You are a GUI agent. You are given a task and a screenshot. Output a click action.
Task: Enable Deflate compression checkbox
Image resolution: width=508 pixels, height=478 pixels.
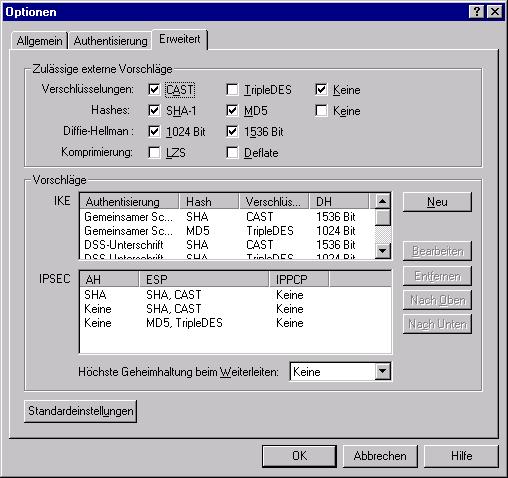pos(232,153)
